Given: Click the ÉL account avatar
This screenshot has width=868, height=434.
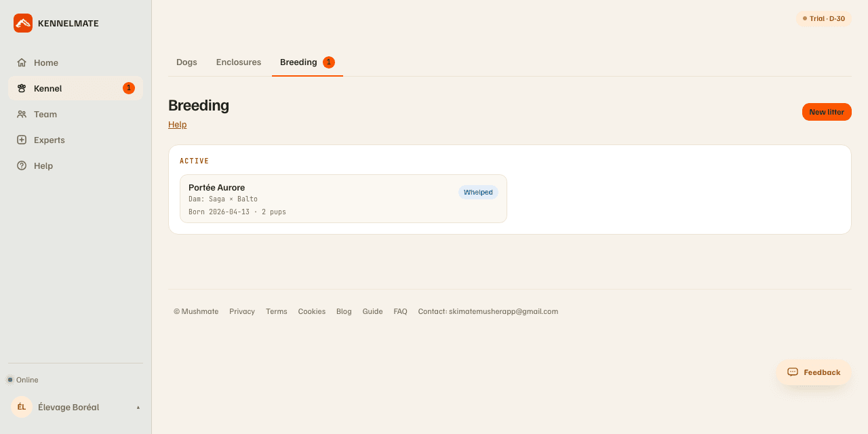Looking at the screenshot, I should pos(22,407).
